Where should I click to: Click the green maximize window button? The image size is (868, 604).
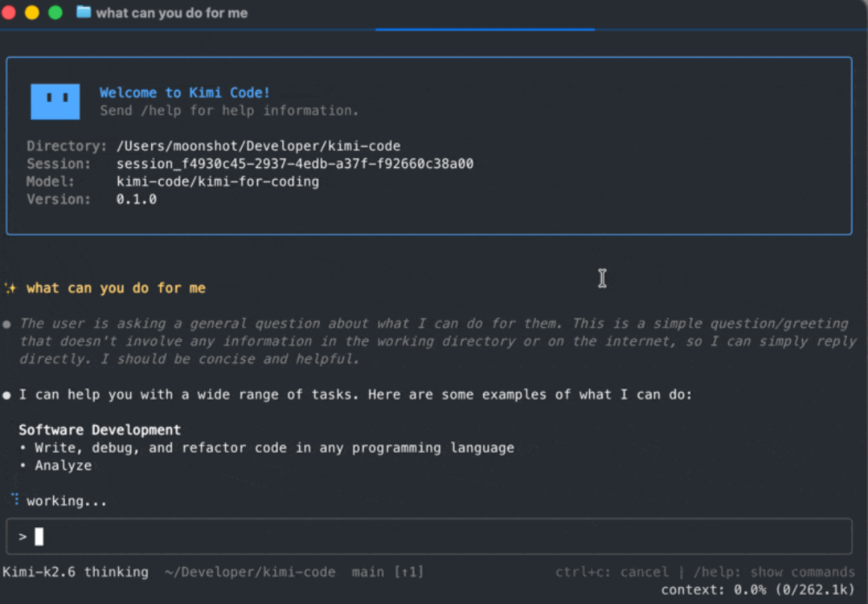(55, 12)
